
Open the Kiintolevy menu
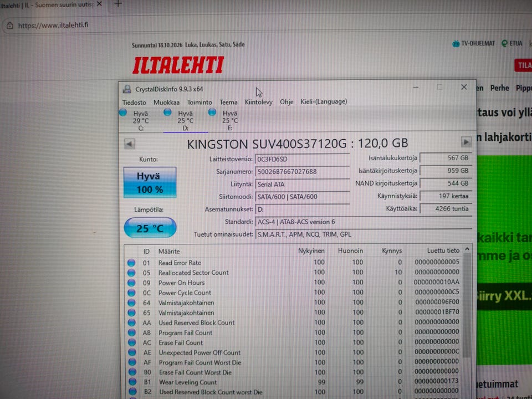tap(259, 102)
